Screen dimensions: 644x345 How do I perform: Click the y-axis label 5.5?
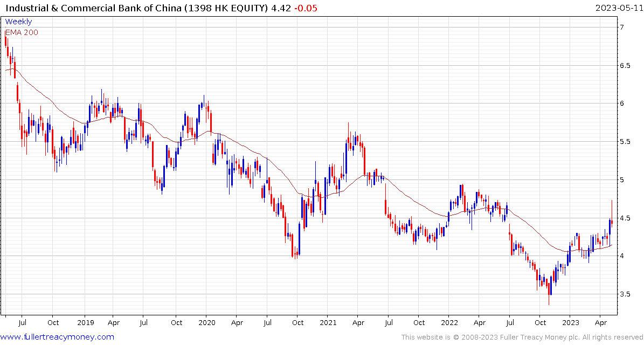pyautogui.click(x=626, y=142)
